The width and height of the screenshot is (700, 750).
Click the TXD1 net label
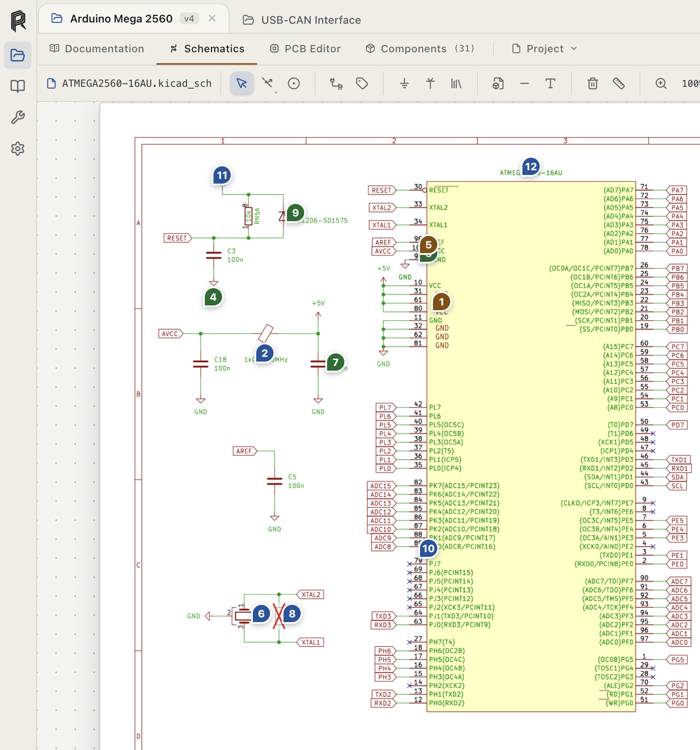pos(678,460)
